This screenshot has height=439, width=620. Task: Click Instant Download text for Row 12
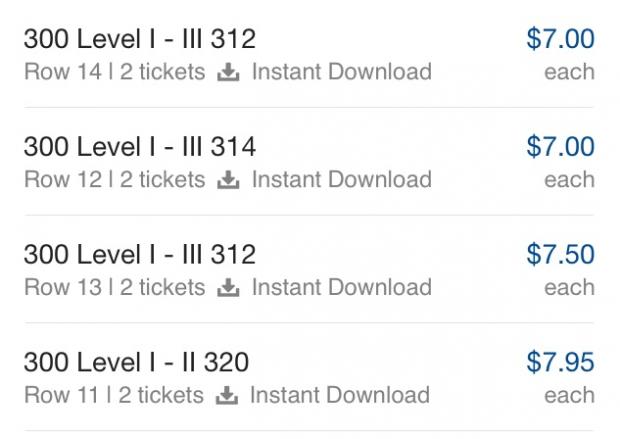[x=341, y=180]
